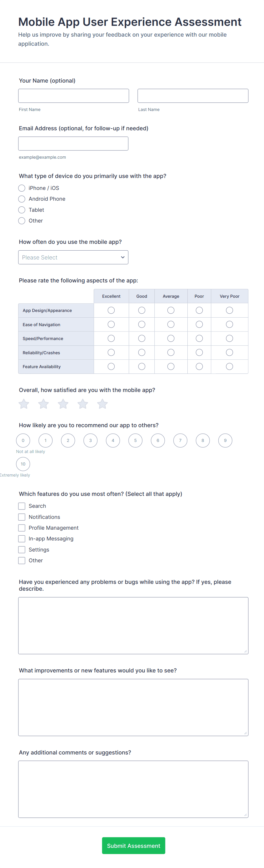
Task: Open the app usage frequency dropdown
Action: click(73, 257)
